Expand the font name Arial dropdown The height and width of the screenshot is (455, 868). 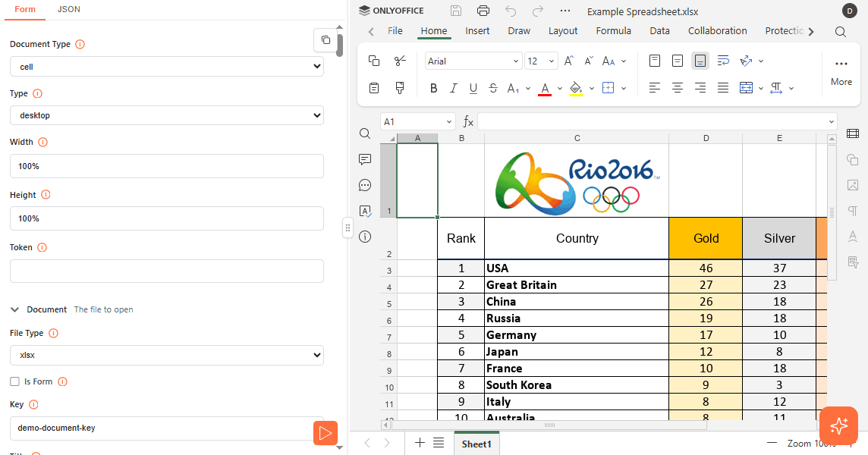point(516,61)
